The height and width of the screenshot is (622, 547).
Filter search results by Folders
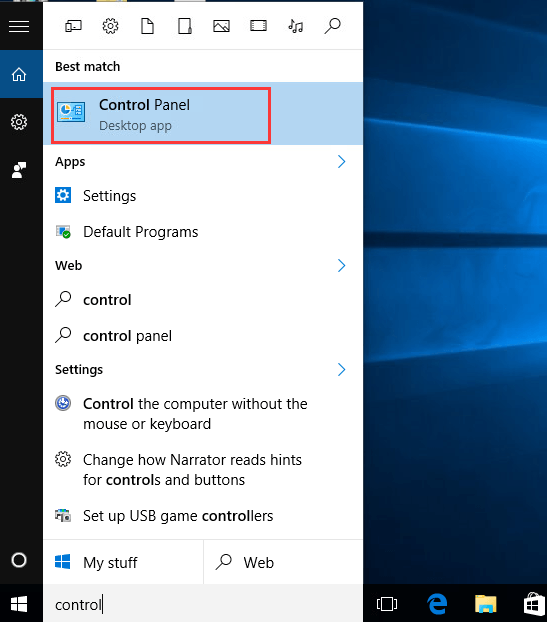pos(184,26)
